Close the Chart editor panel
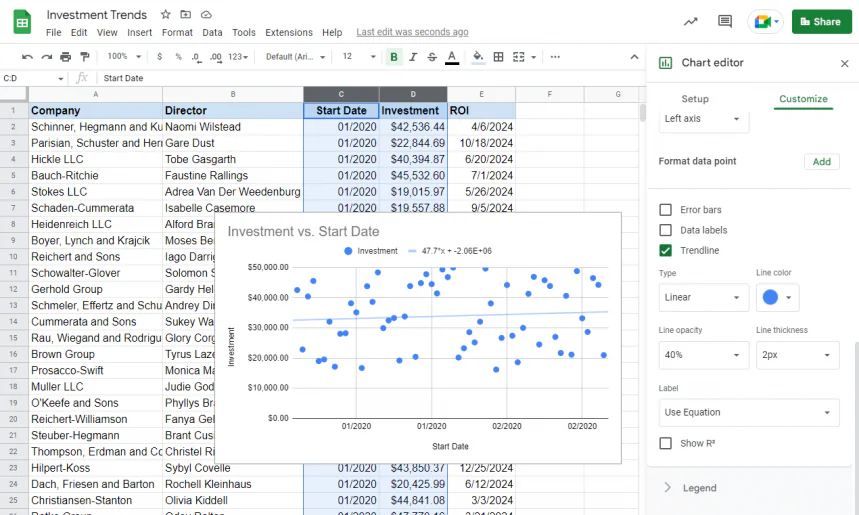The height and width of the screenshot is (515, 859). pos(844,64)
